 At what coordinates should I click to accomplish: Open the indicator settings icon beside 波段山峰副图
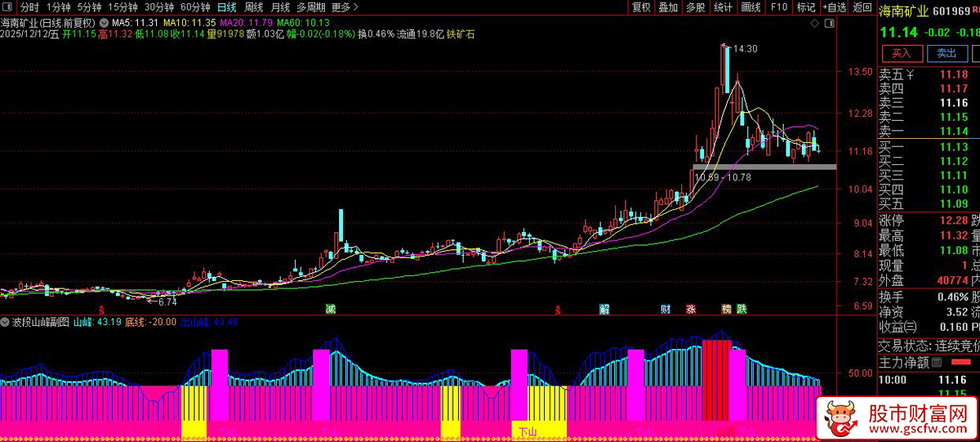click(7, 322)
